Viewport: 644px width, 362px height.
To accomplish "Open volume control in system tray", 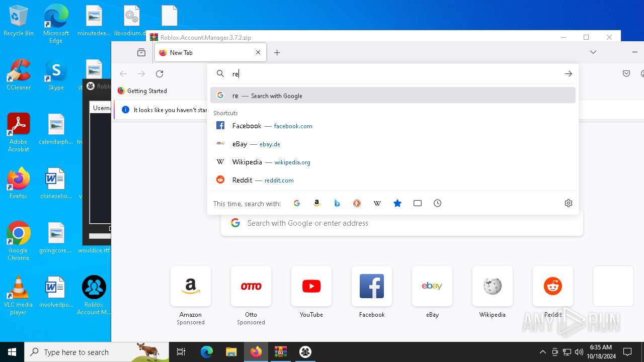I will pyautogui.click(x=579, y=352).
